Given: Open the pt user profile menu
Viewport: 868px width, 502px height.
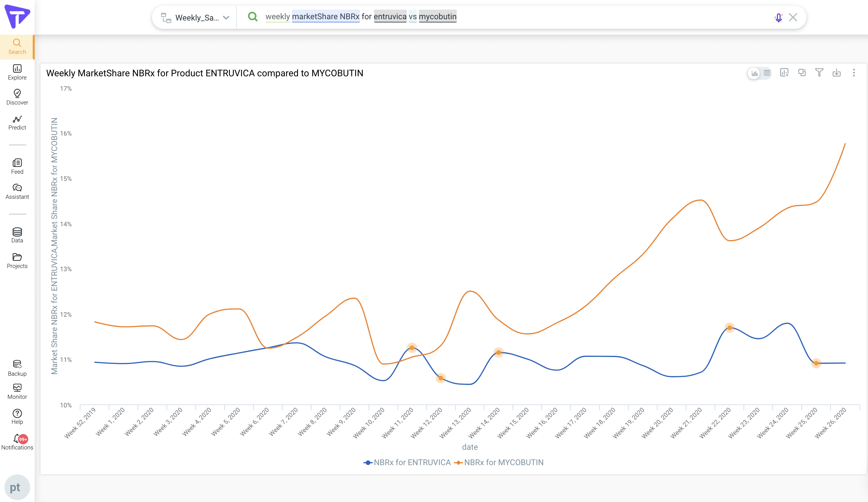Looking at the screenshot, I should click(x=17, y=487).
